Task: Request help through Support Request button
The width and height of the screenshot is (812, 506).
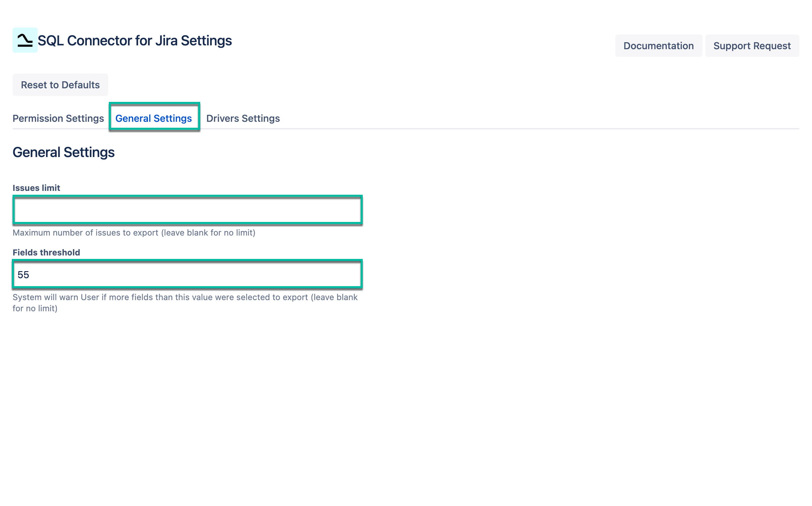Action: [752, 45]
